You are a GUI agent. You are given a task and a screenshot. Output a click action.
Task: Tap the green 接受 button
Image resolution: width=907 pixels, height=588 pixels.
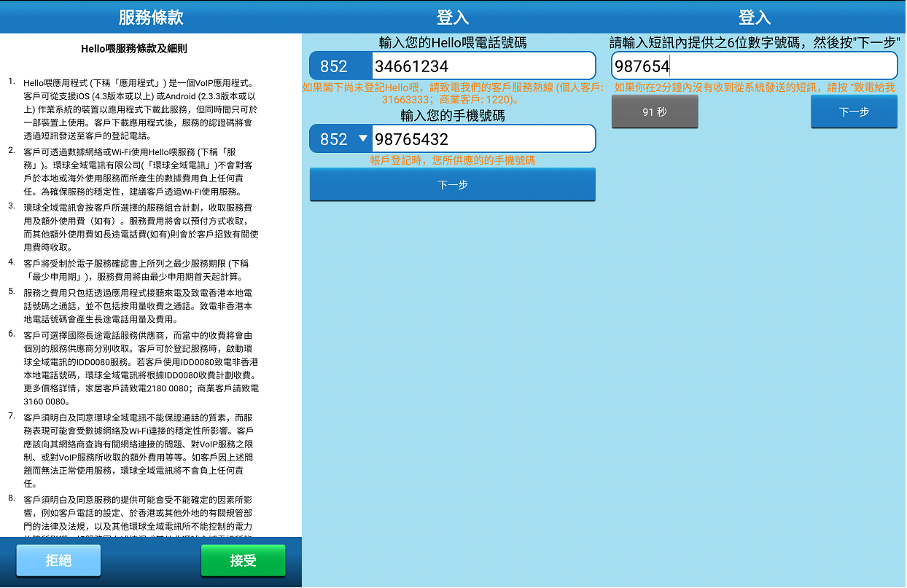[243, 560]
